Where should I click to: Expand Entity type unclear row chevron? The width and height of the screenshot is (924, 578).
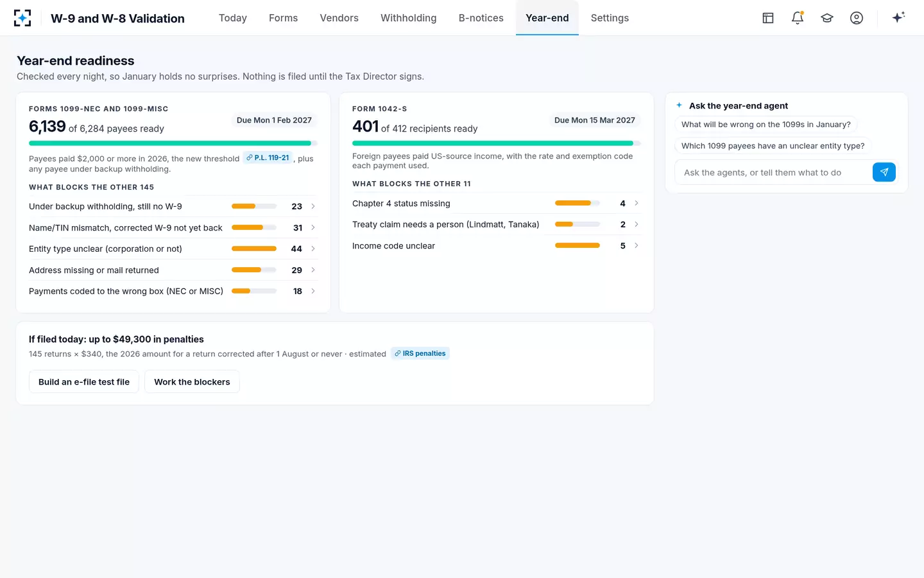(313, 249)
